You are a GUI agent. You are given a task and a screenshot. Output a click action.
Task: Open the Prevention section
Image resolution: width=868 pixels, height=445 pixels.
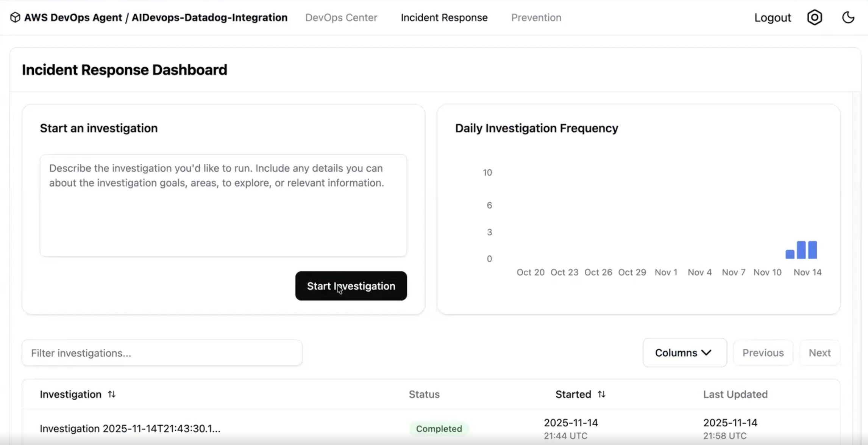[x=536, y=17]
